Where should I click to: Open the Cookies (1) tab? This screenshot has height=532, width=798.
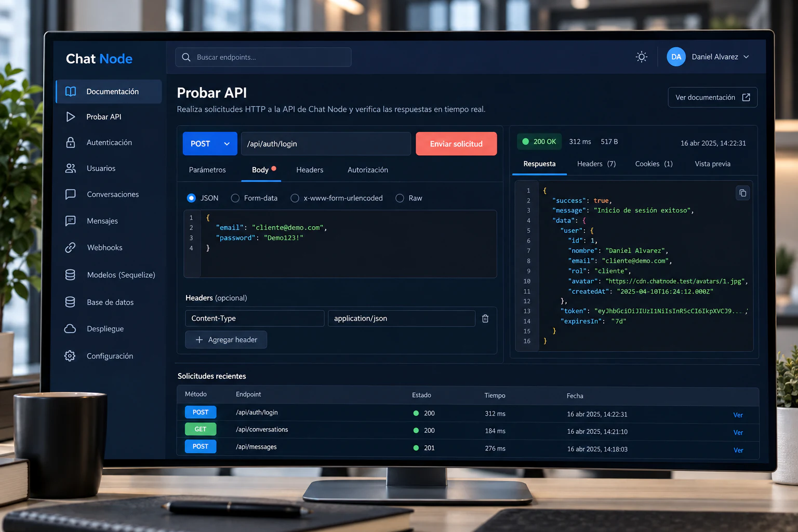click(654, 164)
